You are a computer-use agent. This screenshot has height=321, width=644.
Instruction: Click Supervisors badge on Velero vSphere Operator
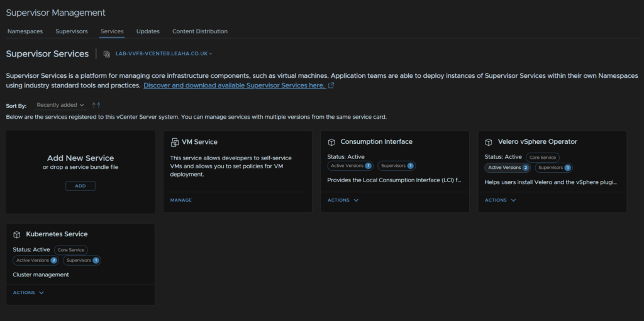(x=554, y=168)
